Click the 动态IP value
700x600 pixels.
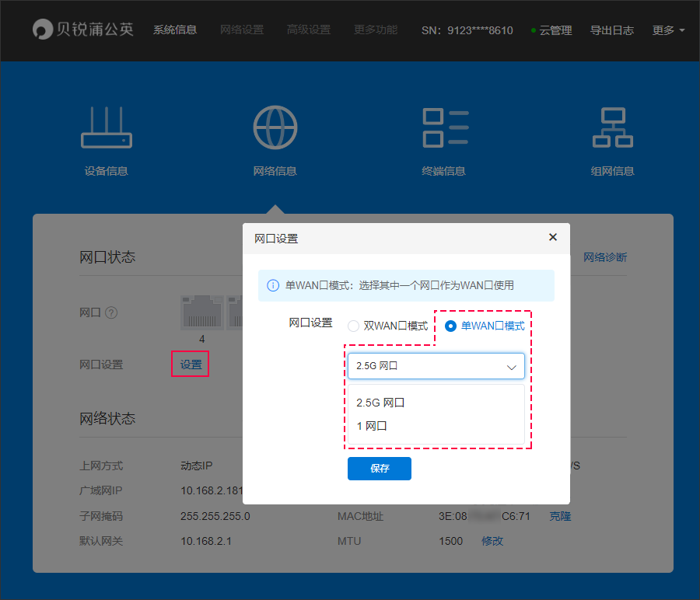[x=197, y=466]
